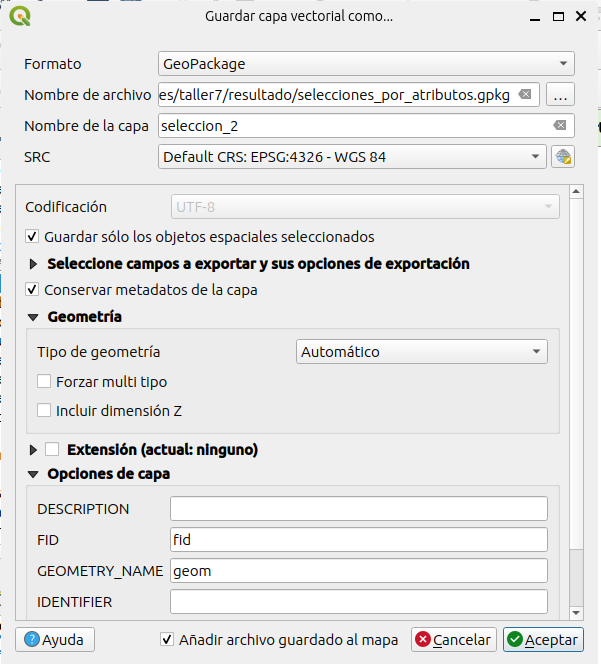This screenshot has width=601, height=664.
Task: Expand the fields to export section
Action: (x=34, y=264)
